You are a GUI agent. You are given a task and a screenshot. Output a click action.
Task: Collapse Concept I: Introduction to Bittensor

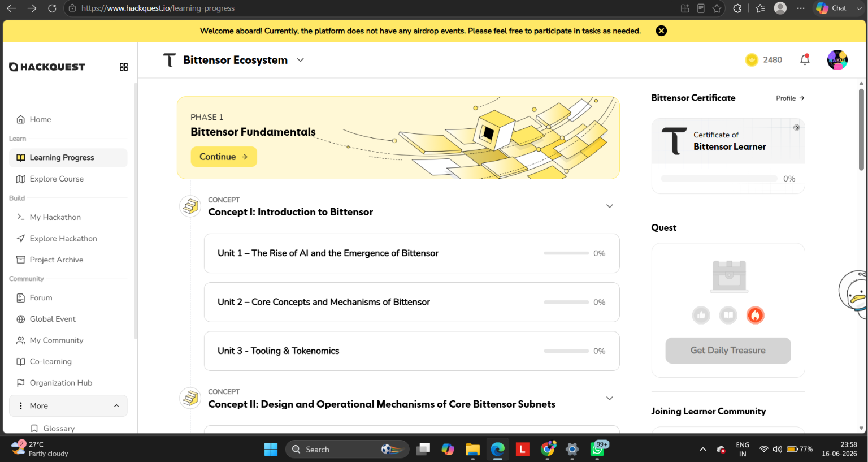(610, 206)
